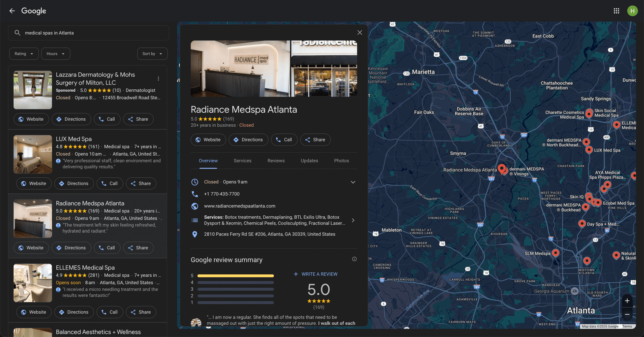This screenshot has height=337, width=644.
Task: Open the review summary info icon
Action: click(354, 259)
